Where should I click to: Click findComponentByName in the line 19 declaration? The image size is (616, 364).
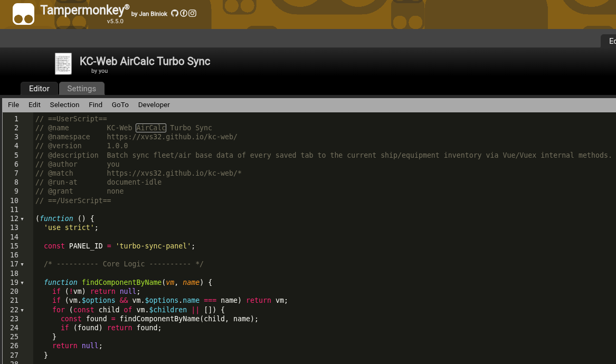[122, 282]
